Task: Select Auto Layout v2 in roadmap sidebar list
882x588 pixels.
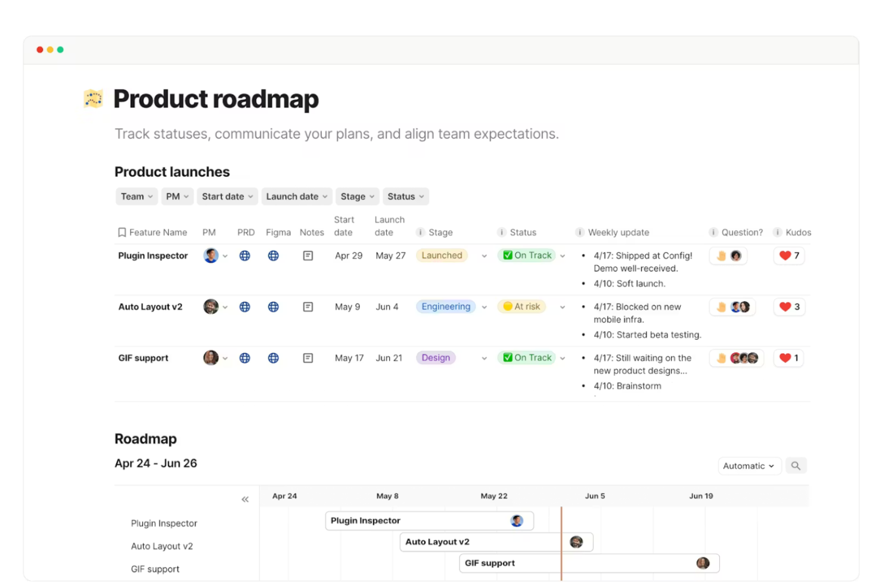Action: click(x=162, y=546)
